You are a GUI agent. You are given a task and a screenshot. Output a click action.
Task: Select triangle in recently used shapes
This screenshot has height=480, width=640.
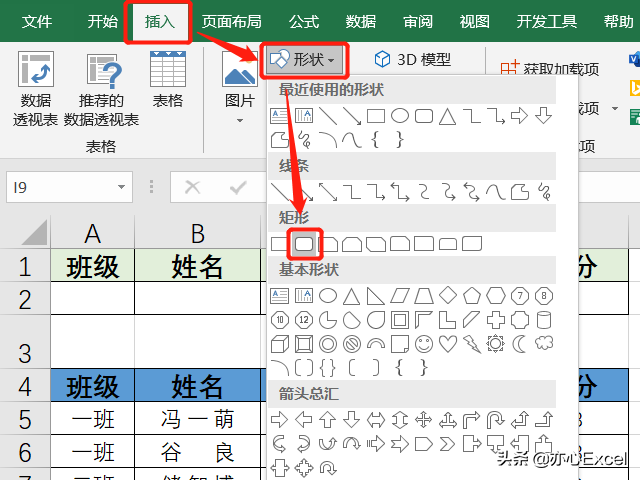click(x=447, y=116)
